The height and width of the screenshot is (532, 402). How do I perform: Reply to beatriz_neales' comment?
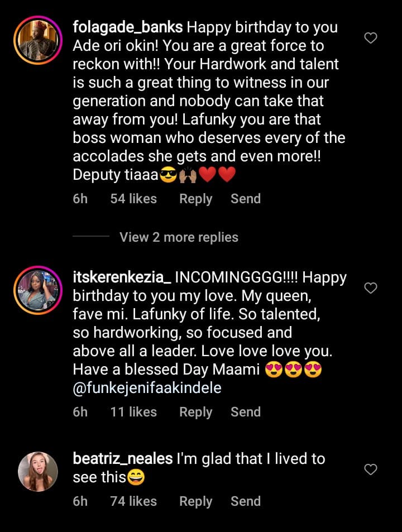pos(195,501)
